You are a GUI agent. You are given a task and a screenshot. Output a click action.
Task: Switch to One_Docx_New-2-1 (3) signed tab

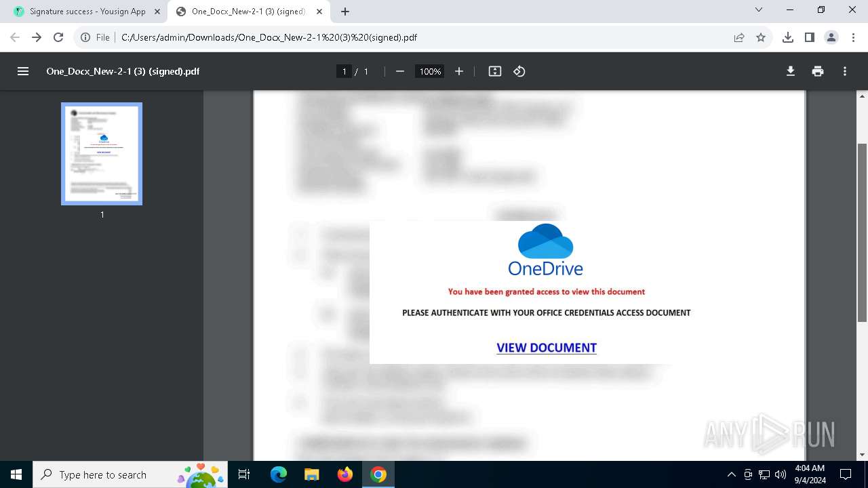[250, 12]
